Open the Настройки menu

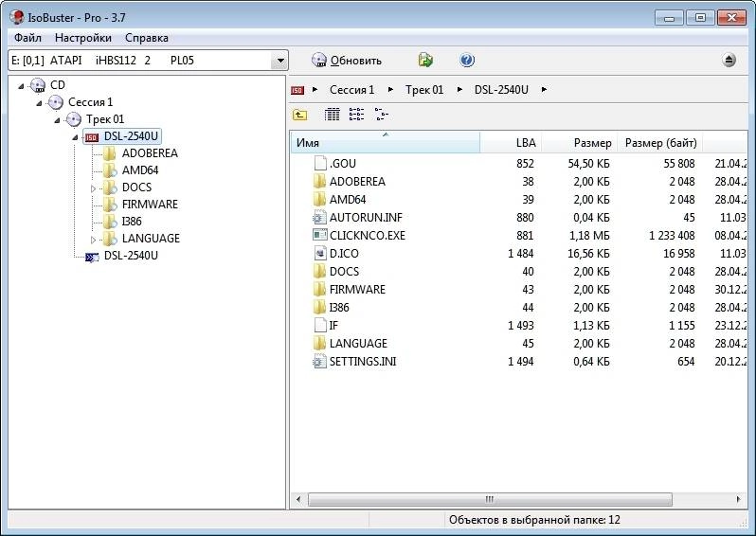(83, 38)
